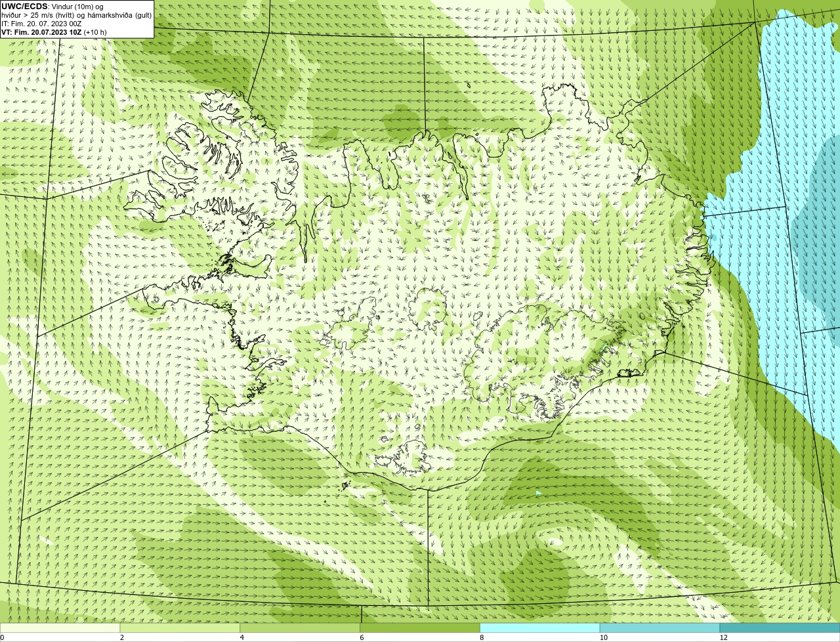
Task: Click the legend scale label "6"
Action: 362,637
